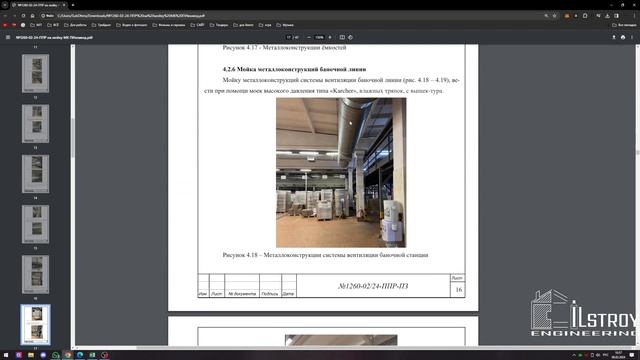Open the Windows Start menu

coord(6,355)
